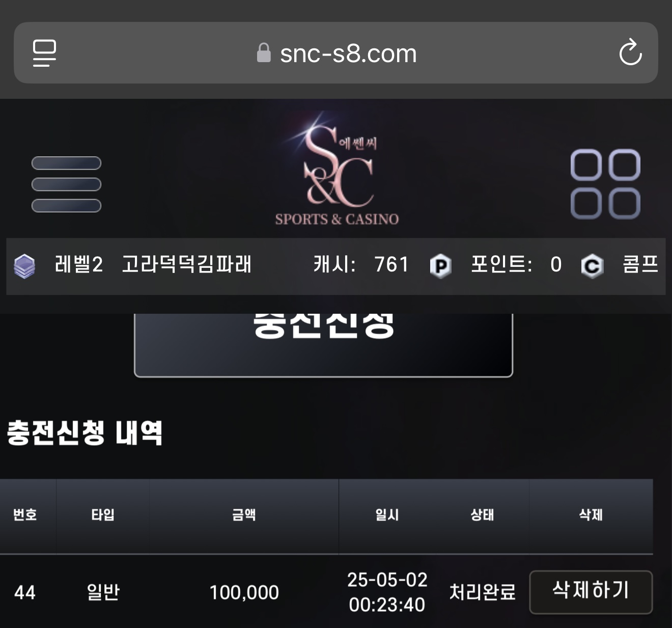
Task: Tap the 콤프 label
Action: (640, 264)
